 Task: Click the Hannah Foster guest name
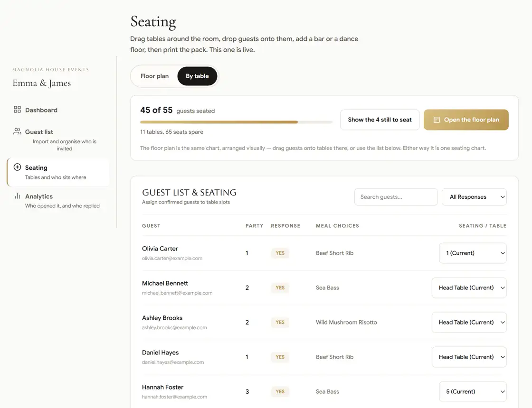pyautogui.click(x=162, y=387)
